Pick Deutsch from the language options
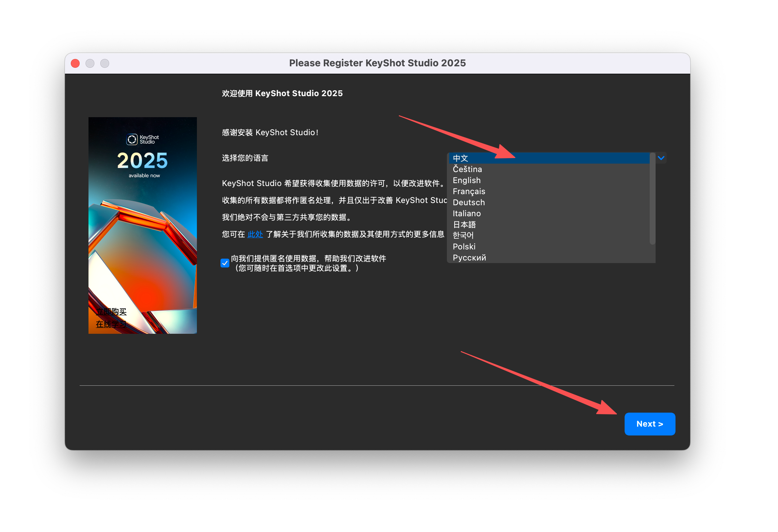Image resolution: width=778 pixels, height=532 pixels. pyautogui.click(x=469, y=203)
